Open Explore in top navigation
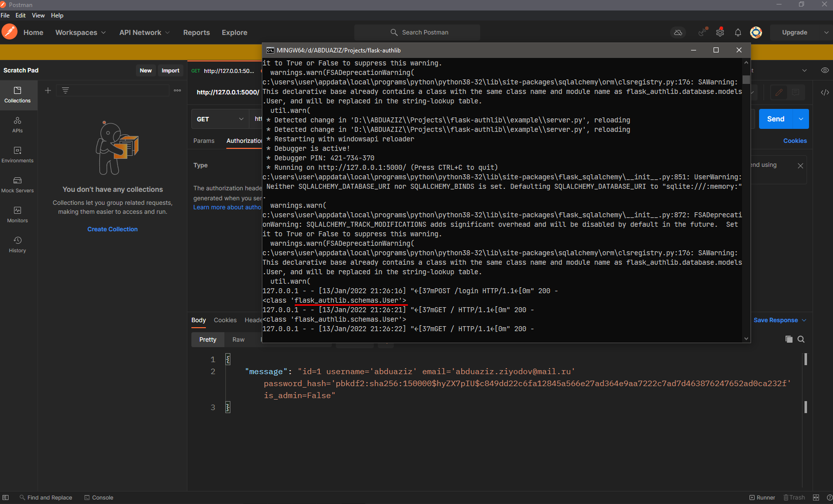Screen dimensions: 833x504 (x=234, y=32)
